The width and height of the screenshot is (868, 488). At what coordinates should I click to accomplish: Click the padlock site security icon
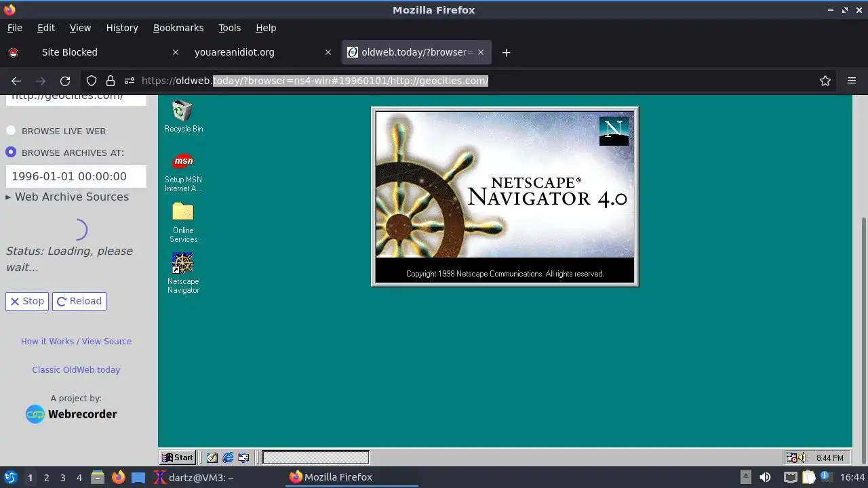111,81
